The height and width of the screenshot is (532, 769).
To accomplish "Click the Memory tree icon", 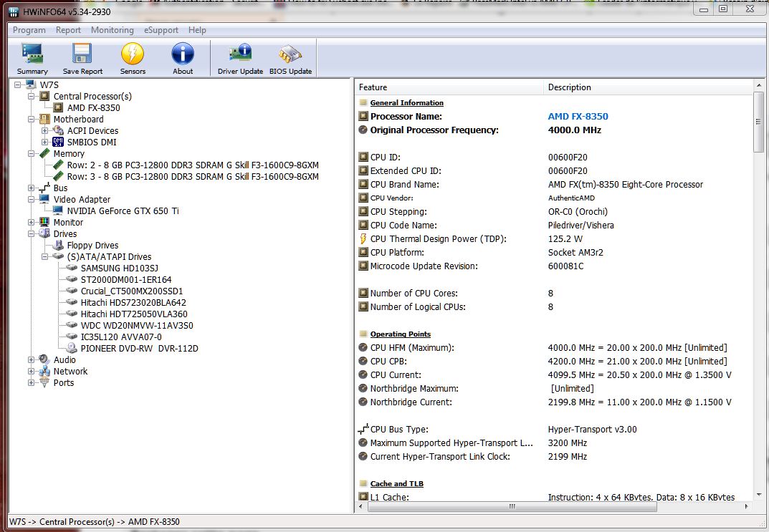I will (x=44, y=153).
